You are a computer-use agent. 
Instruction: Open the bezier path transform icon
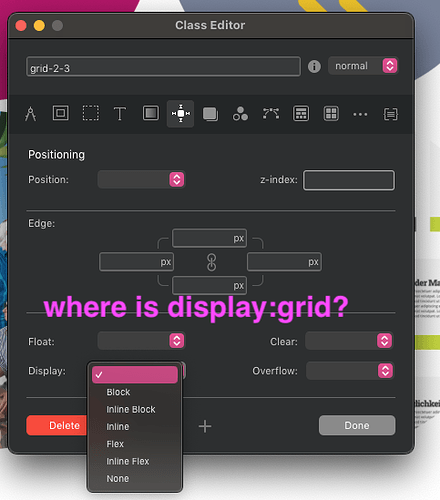click(271, 114)
